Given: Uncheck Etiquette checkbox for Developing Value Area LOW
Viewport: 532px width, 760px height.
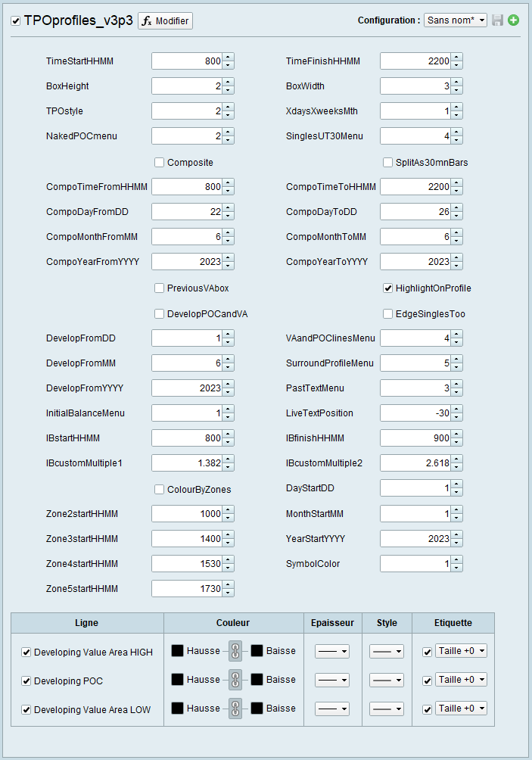Looking at the screenshot, I should (x=427, y=709).
